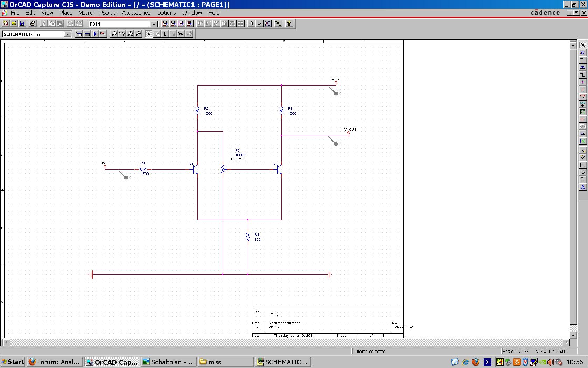
Task: Select the Place Junction tool
Action: click(x=583, y=82)
